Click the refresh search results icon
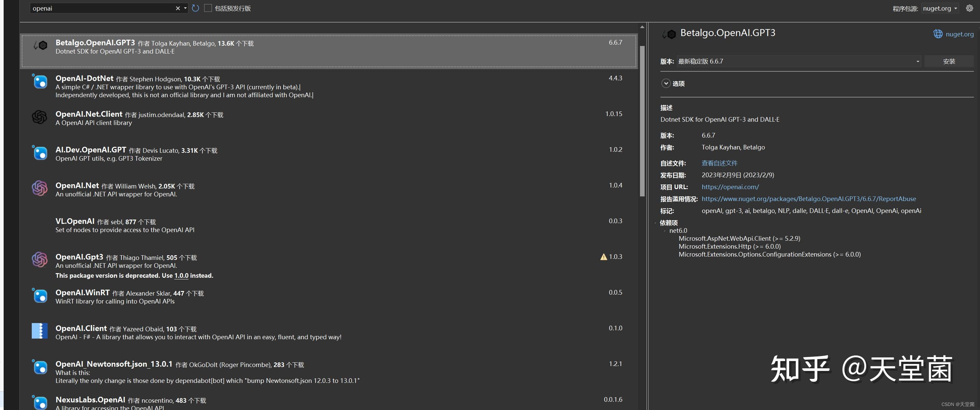The image size is (980, 410). click(x=195, y=8)
